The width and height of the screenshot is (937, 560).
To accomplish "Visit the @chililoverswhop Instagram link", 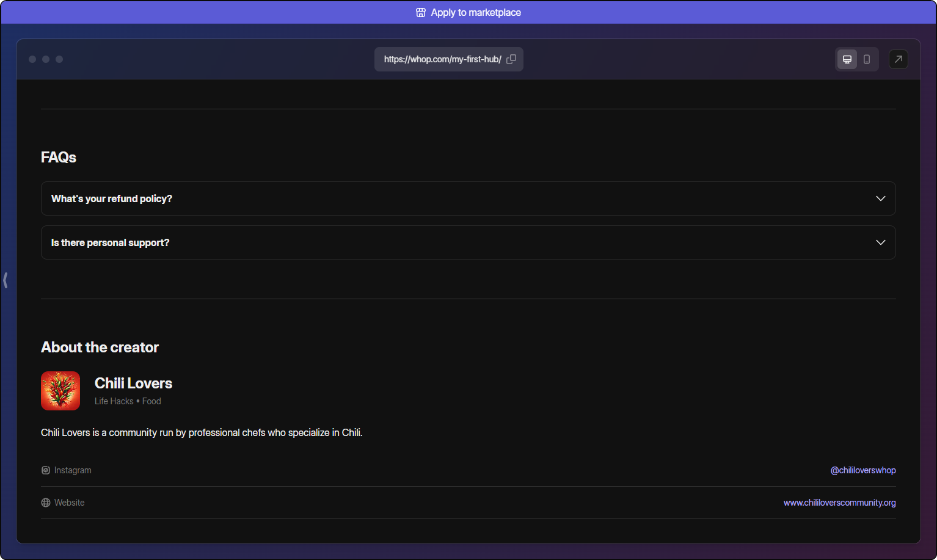I will (862, 470).
